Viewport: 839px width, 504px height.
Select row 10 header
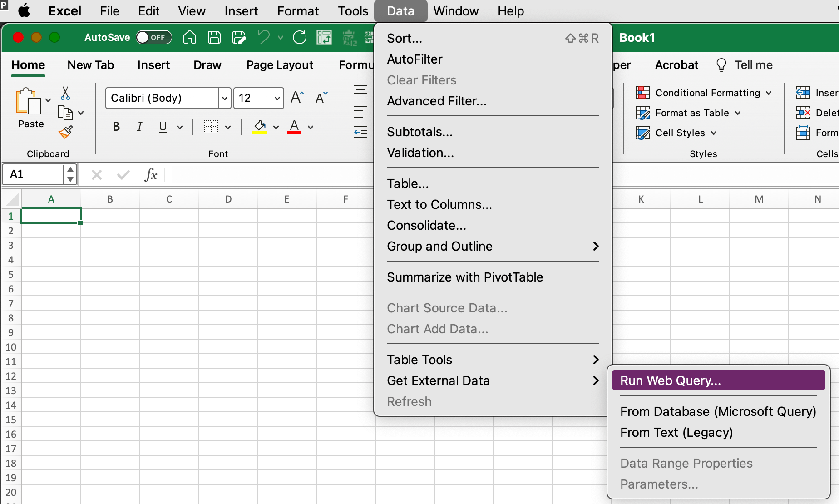click(x=11, y=347)
